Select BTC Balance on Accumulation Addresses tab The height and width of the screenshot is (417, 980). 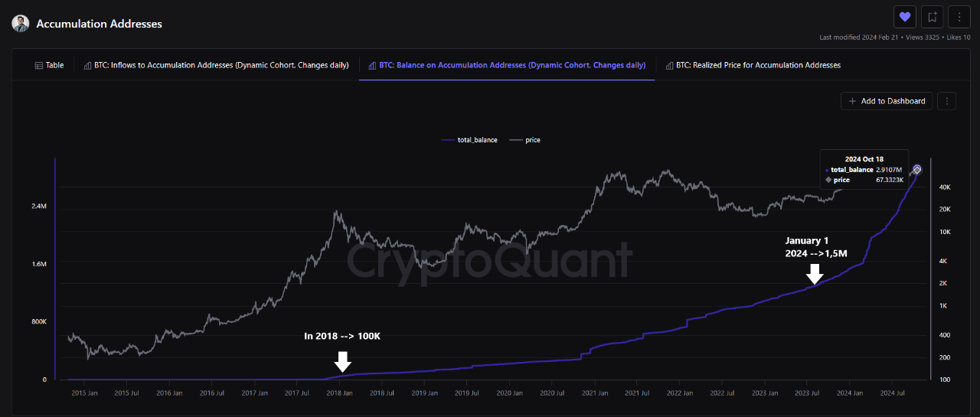[x=507, y=65]
